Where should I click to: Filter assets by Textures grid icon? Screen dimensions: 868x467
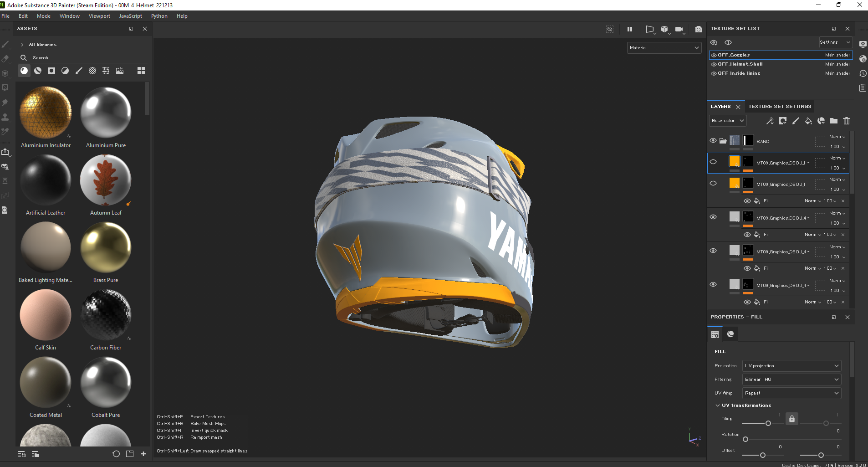coord(106,71)
